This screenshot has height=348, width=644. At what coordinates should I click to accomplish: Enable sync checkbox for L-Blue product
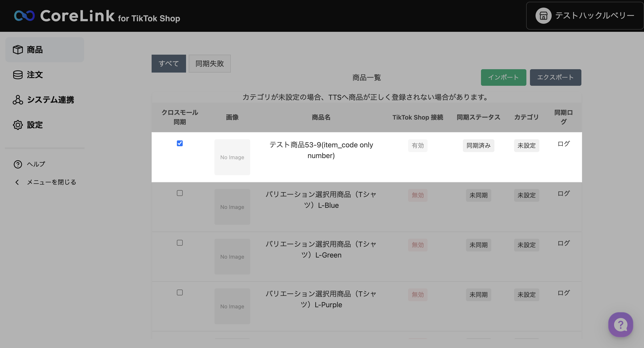tap(180, 193)
